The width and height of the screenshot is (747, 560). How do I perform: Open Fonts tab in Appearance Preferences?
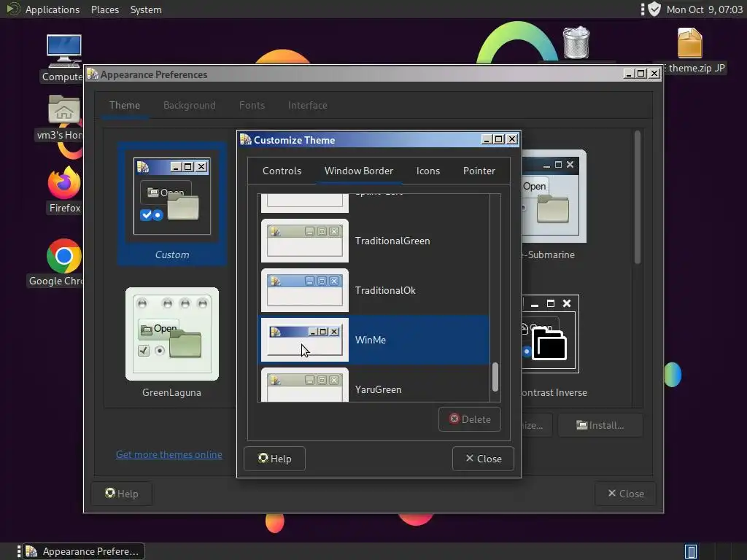coord(252,105)
